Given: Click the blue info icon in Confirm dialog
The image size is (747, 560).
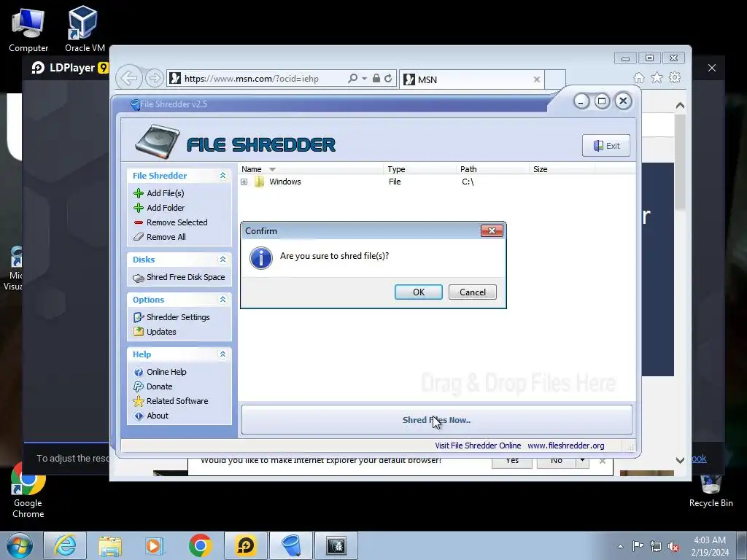Looking at the screenshot, I should pos(261,257).
